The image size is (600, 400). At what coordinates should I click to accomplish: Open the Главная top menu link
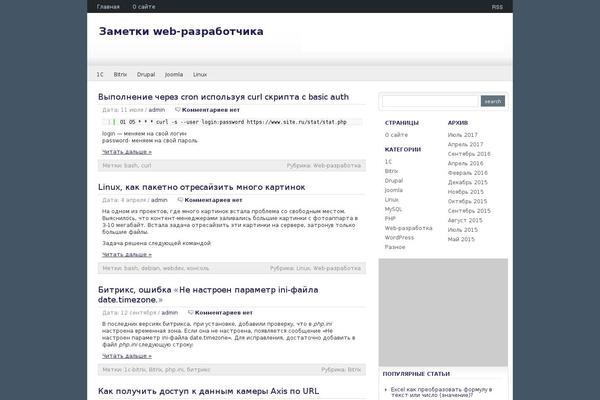click(108, 7)
